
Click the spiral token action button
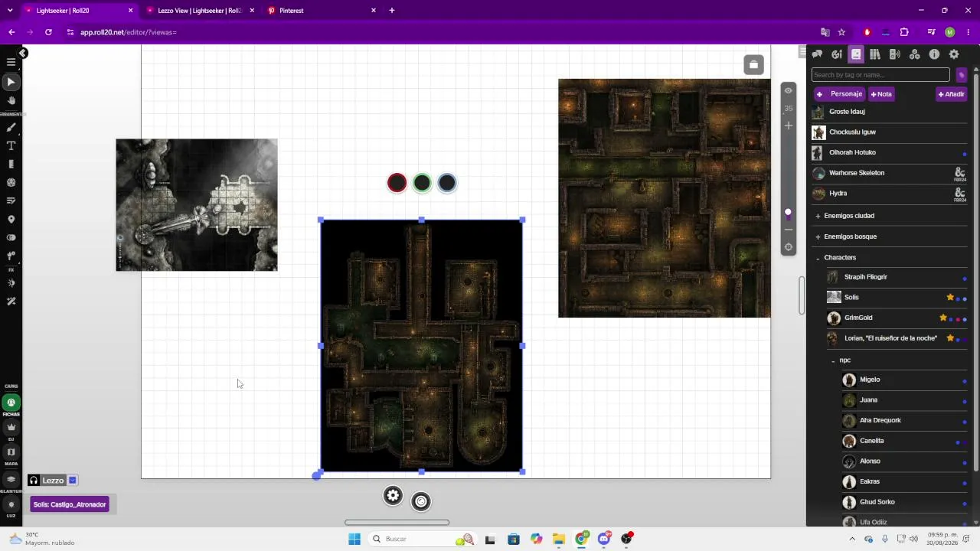coord(421,501)
